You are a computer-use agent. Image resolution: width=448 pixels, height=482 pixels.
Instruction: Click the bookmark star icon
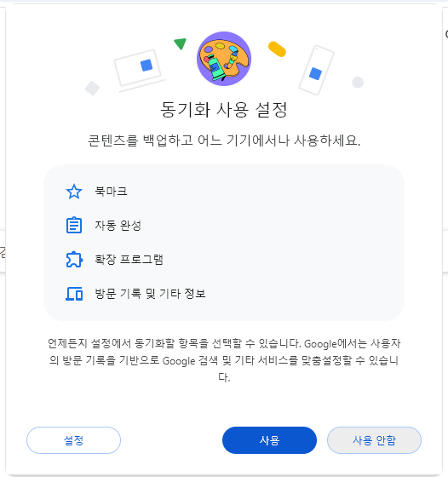(x=74, y=192)
